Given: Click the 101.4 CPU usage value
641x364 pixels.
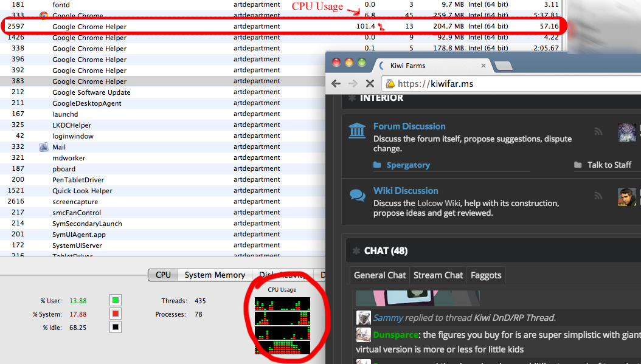Looking at the screenshot, I should 366,26.
